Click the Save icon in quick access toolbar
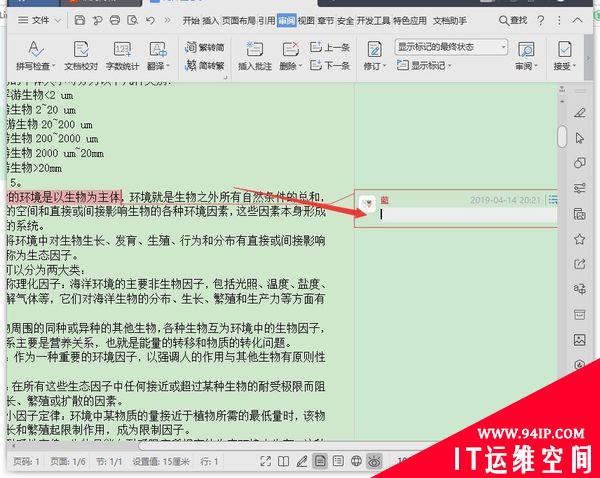 [80, 20]
